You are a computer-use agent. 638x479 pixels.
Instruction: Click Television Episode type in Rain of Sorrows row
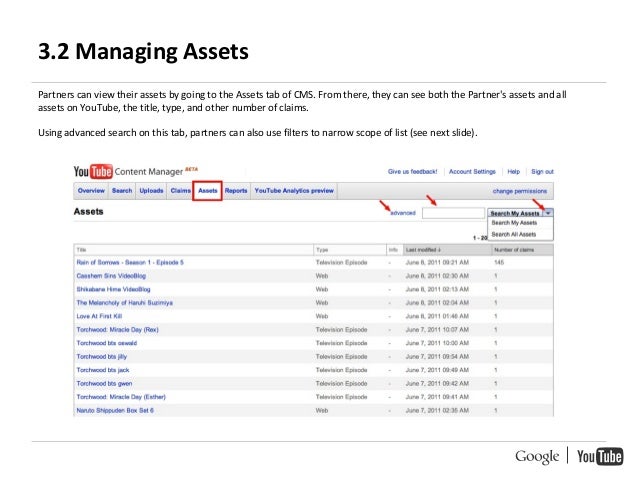pos(341,262)
